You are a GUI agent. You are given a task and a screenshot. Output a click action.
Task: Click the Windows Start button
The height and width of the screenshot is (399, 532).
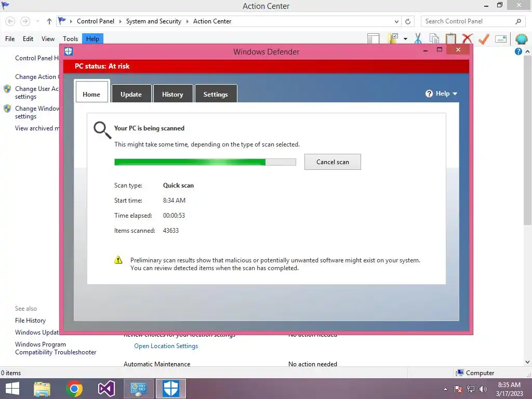[x=12, y=389]
